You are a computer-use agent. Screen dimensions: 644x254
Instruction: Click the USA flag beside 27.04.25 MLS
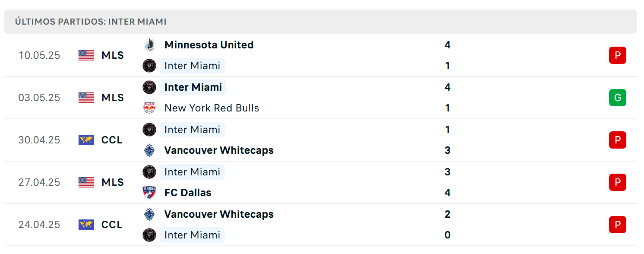(86, 182)
